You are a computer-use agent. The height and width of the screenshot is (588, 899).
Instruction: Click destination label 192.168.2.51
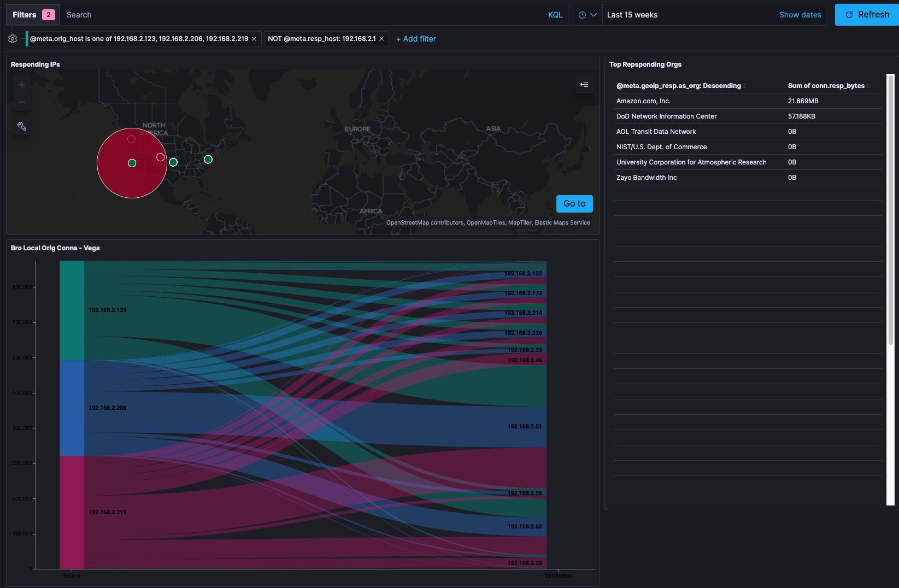click(525, 426)
